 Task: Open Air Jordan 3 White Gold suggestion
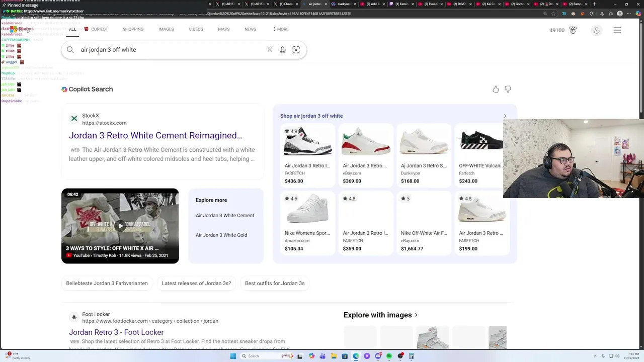point(221,235)
